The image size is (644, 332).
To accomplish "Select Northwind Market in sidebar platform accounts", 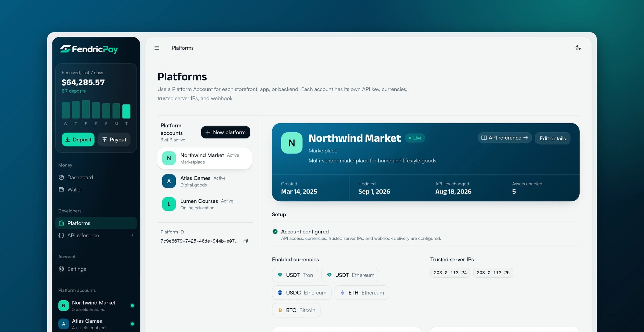I will [96, 305].
